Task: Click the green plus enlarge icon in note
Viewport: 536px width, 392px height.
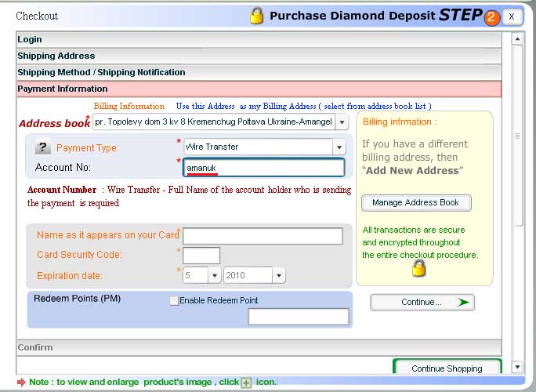Action: click(246, 383)
